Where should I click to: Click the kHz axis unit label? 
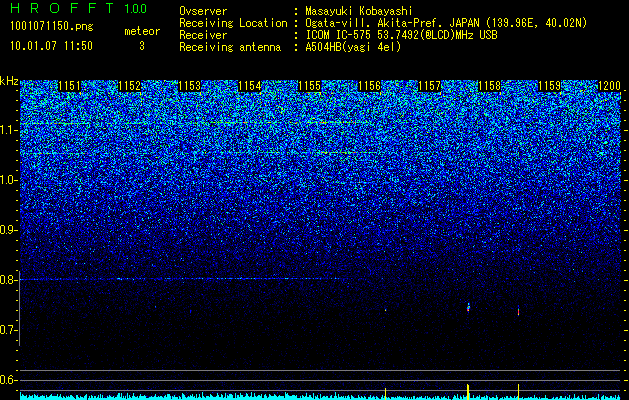coord(9,81)
